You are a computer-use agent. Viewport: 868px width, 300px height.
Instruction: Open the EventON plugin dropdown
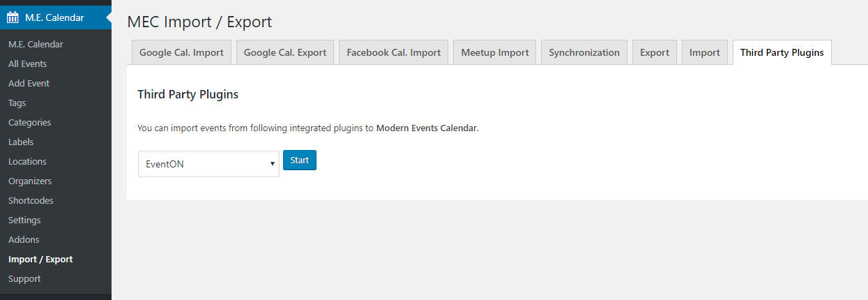208,164
